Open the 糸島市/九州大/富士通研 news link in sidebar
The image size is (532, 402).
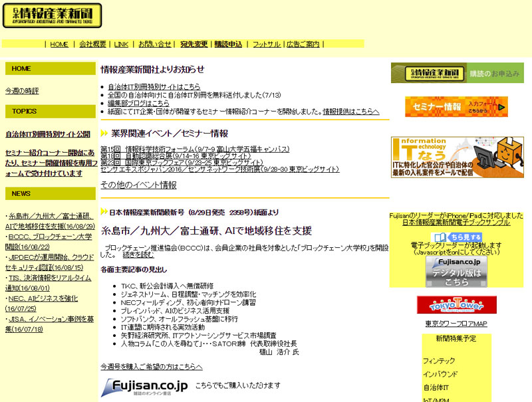pyautogui.click(x=50, y=221)
